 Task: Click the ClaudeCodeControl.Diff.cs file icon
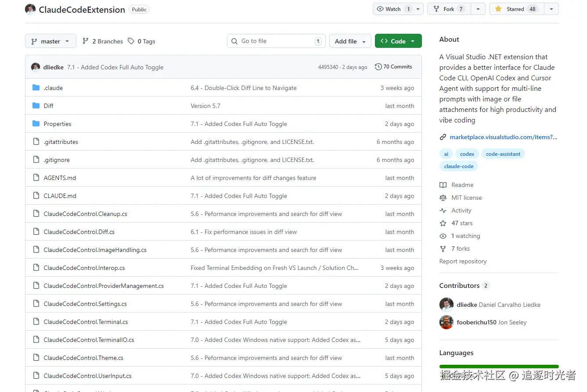[36, 232]
